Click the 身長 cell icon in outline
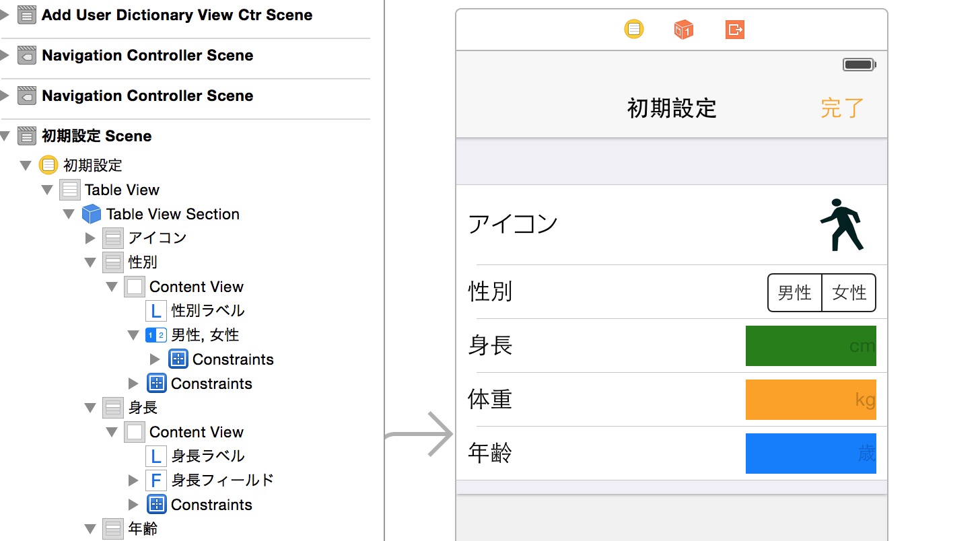Image resolution: width=980 pixels, height=541 pixels. (x=113, y=407)
